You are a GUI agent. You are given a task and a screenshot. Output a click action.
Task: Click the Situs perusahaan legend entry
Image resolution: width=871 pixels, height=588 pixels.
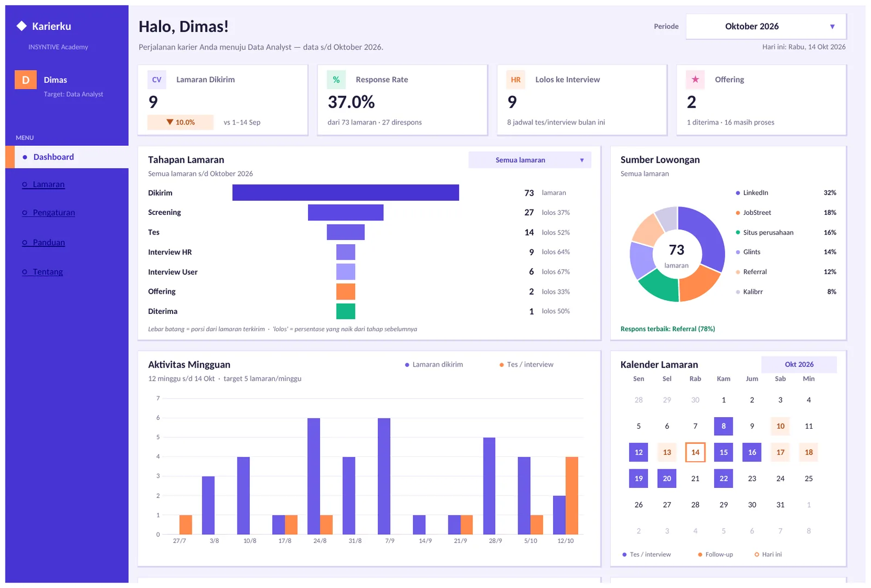tap(786, 233)
